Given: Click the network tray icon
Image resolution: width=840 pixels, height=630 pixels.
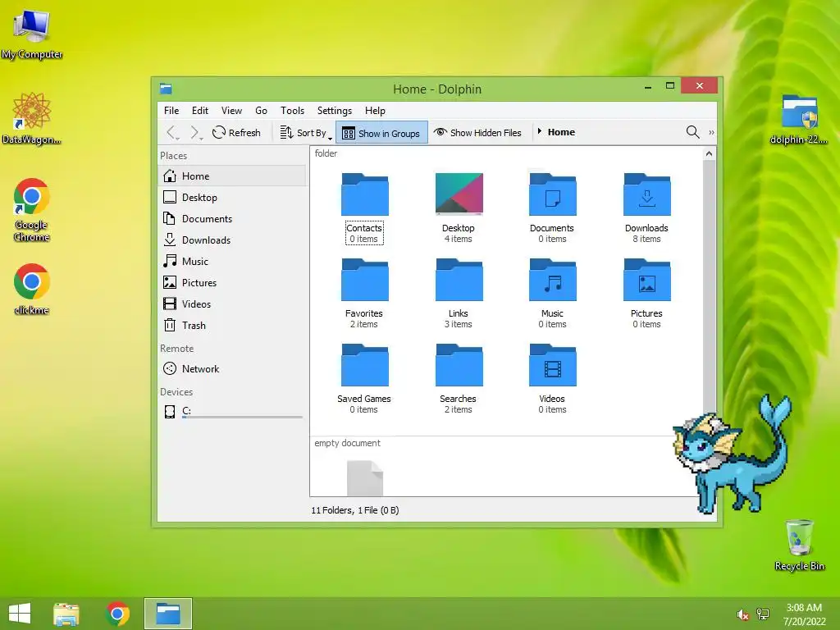Looking at the screenshot, I should pos(763,614).
